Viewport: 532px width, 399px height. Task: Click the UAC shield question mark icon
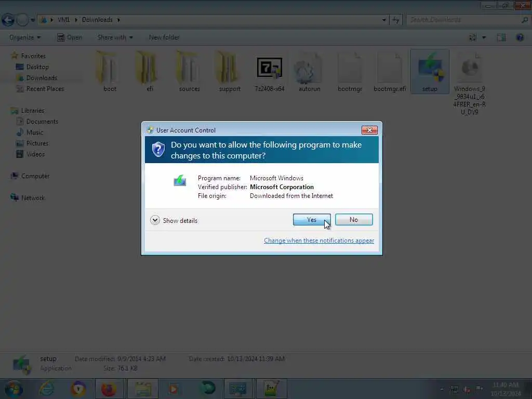point(158,149)
